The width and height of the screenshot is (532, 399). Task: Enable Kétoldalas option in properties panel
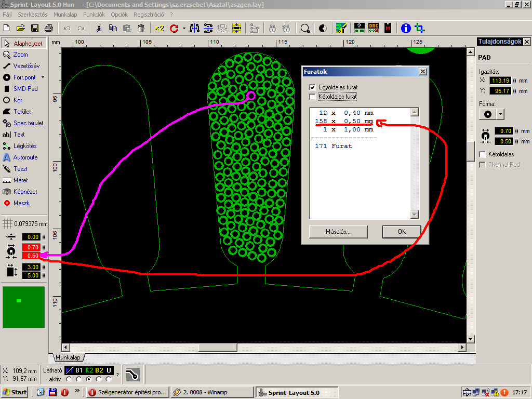(482, 154)
